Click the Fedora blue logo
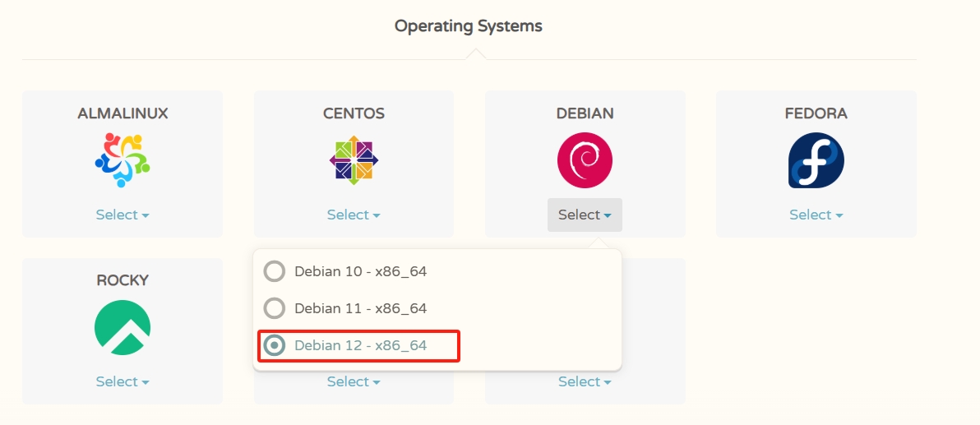 click(x=816, y=160)
